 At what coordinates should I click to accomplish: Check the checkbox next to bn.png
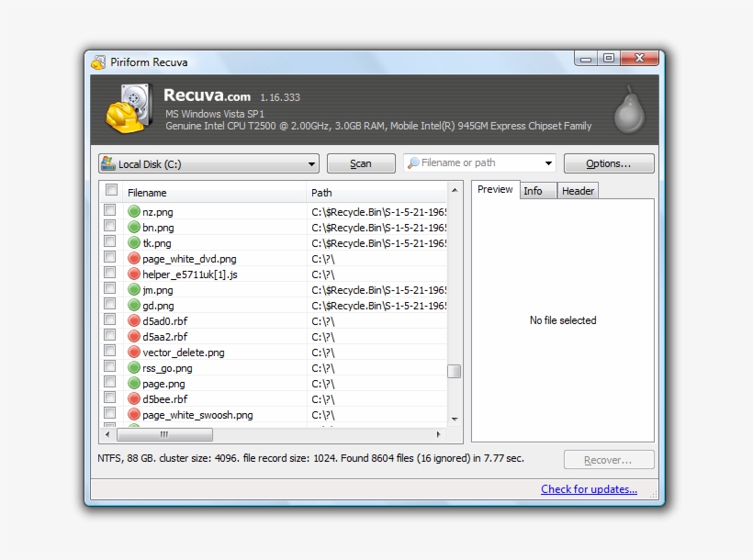coord(112,227)
